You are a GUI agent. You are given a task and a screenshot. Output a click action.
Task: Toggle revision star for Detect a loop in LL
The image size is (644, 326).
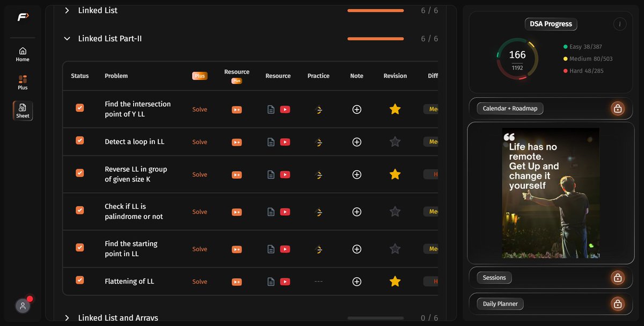click(x=395, y=142)
